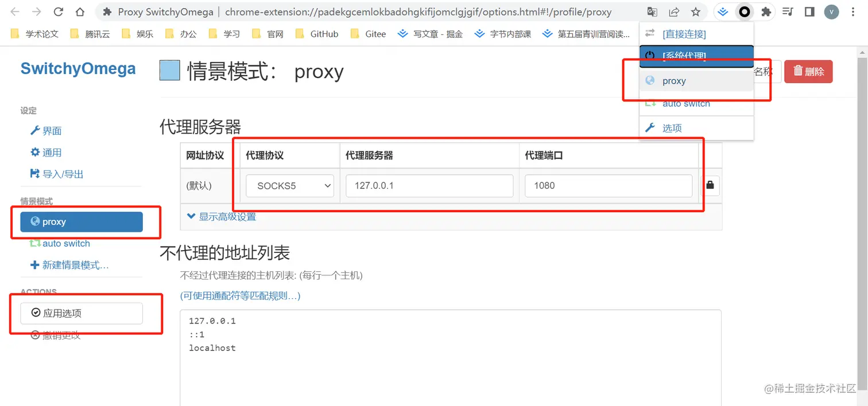Open the media control playlist icon
The image size is (868, 406).
[x=788, y=11]
